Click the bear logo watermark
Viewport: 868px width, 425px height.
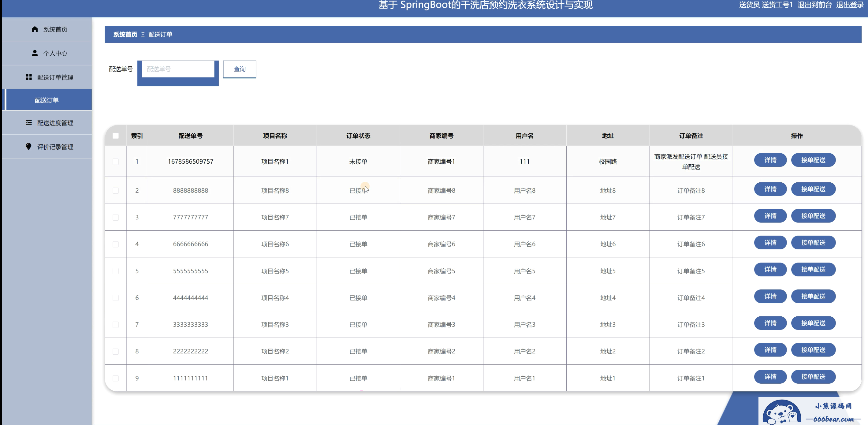(781, 412)
